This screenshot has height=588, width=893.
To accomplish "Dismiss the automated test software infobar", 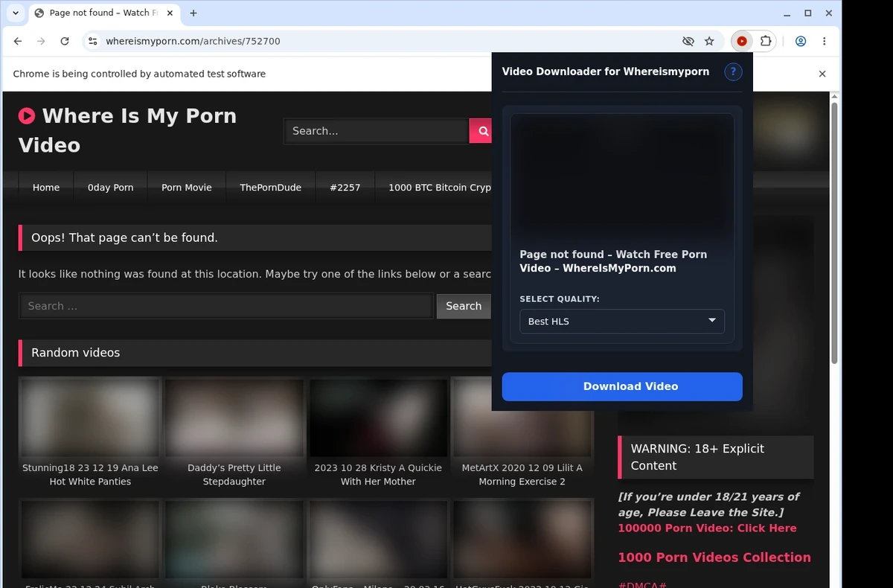I will pos(822,74).
